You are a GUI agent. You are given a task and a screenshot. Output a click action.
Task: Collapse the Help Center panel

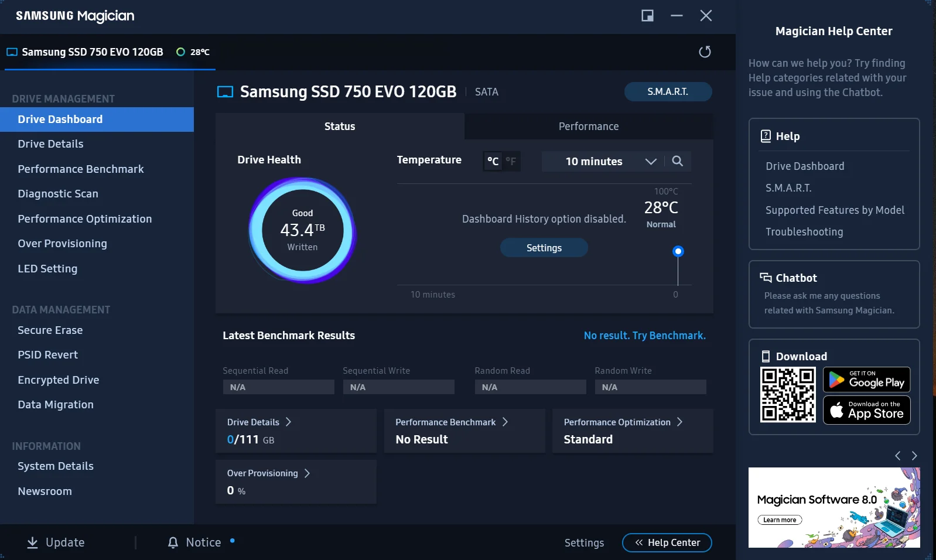pos(667,543)
